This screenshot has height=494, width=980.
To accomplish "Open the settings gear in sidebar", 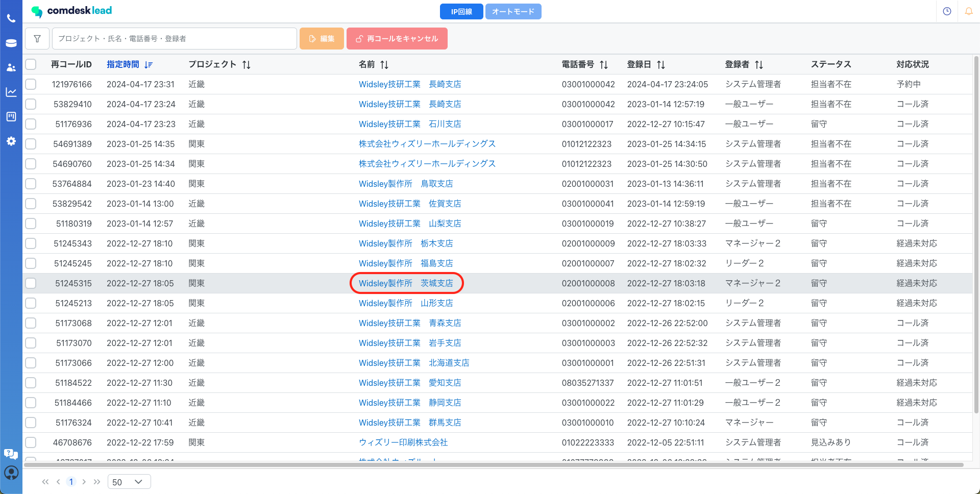I will 11,141.
